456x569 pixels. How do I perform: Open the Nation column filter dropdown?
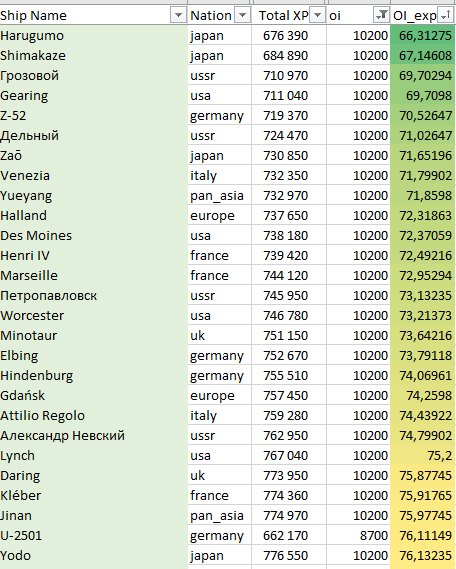[x=243, y=15]
